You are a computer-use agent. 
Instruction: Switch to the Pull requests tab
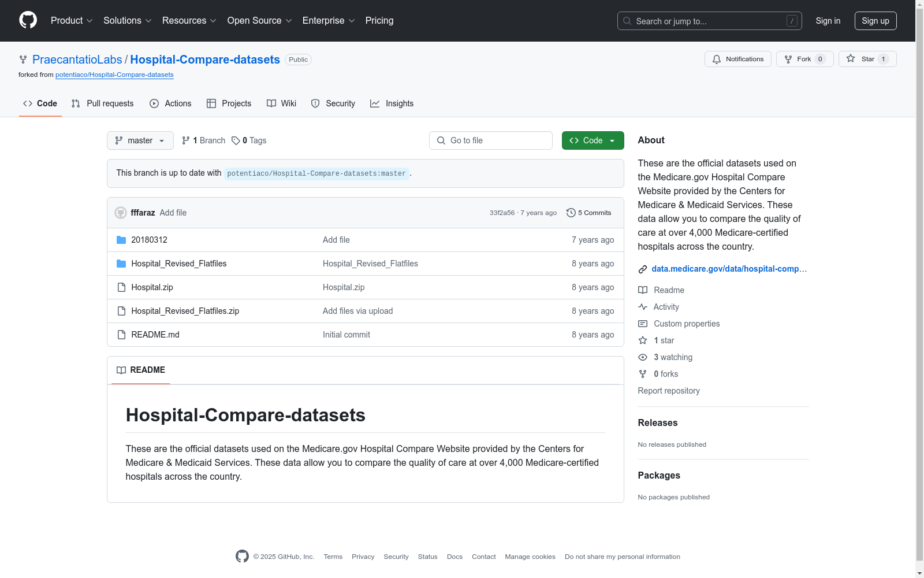tap(102, 103)
